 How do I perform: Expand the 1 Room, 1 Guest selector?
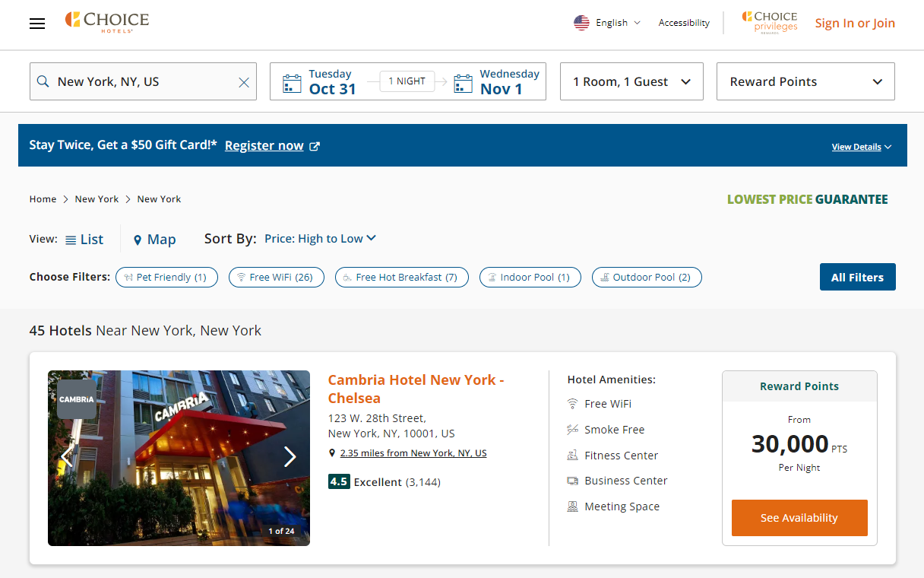click(x=631, y=81)
